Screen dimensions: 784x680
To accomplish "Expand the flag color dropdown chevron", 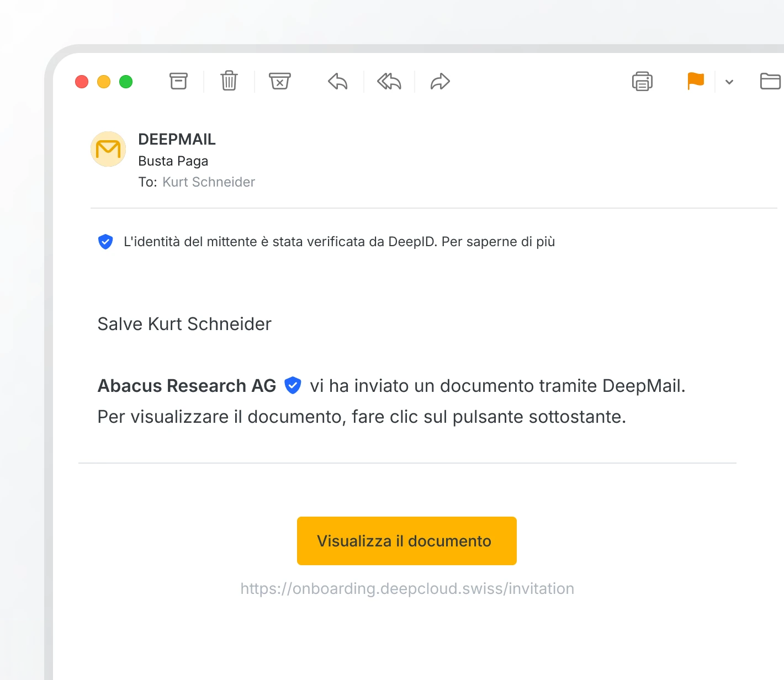I will point(729,82).
